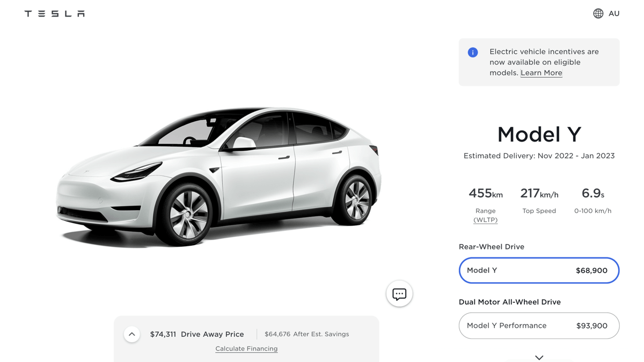Select the Model Y Performance option

[x=539, y=326]
